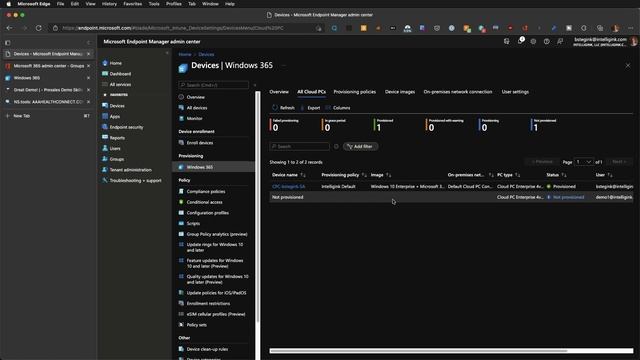The height and width of the screenshot is (360, 640).
Task: Open Dashboard in the left navigation
Action: click(120, 74)
